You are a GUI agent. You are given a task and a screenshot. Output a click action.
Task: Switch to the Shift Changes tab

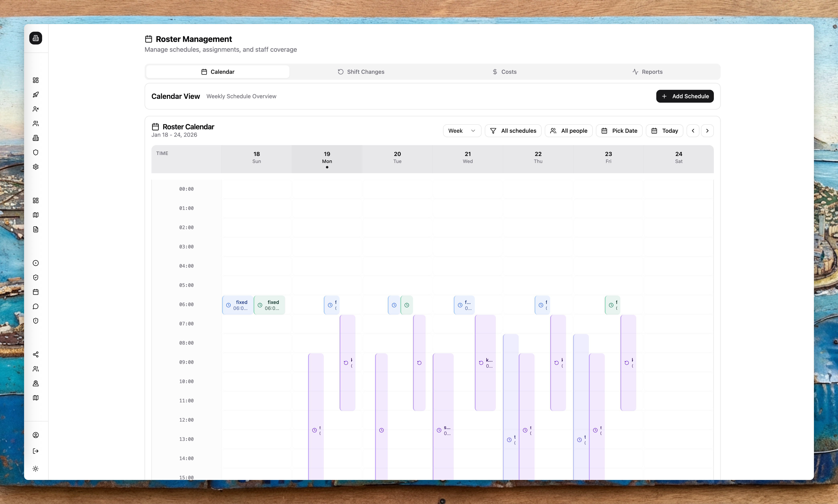[361, 72]
